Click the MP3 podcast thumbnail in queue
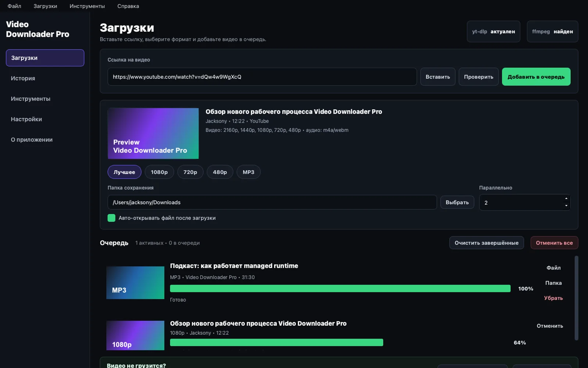 (135, 283)
